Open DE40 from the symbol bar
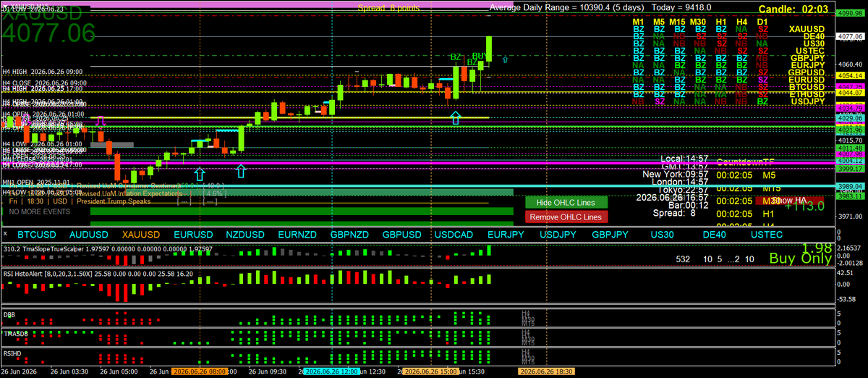 coord(714,235)
